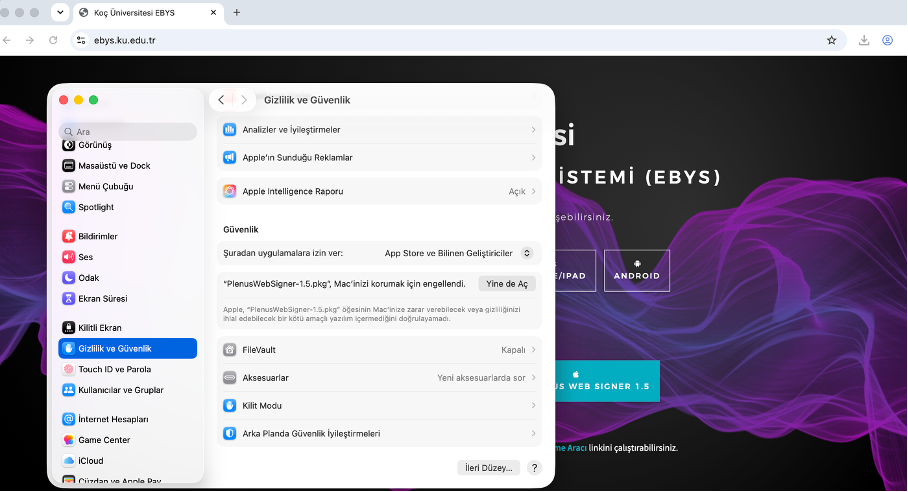The image size is (908, 492).
Task: Open a new Chrome tab
Action: pyautogui.click(x=236, y=12)
